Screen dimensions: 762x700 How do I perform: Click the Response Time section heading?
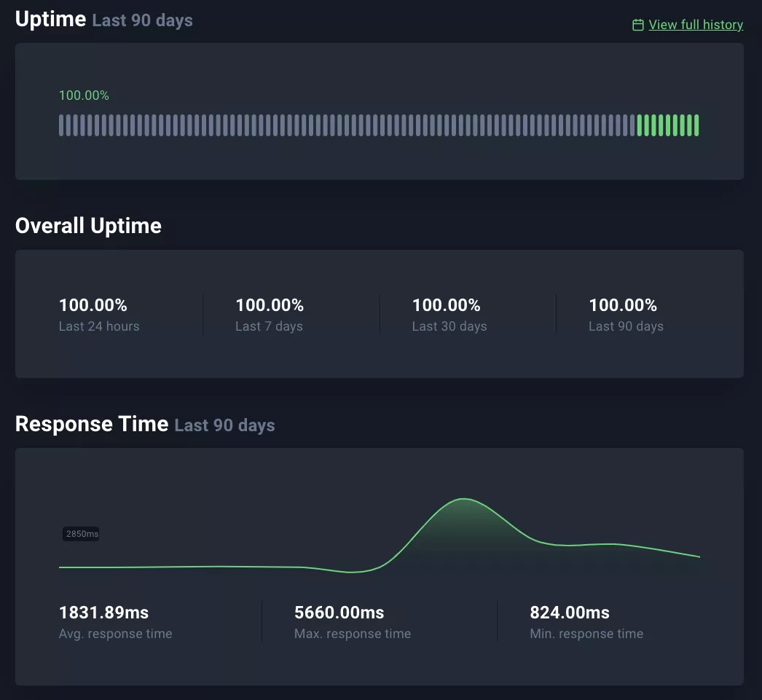click(92, 424)
